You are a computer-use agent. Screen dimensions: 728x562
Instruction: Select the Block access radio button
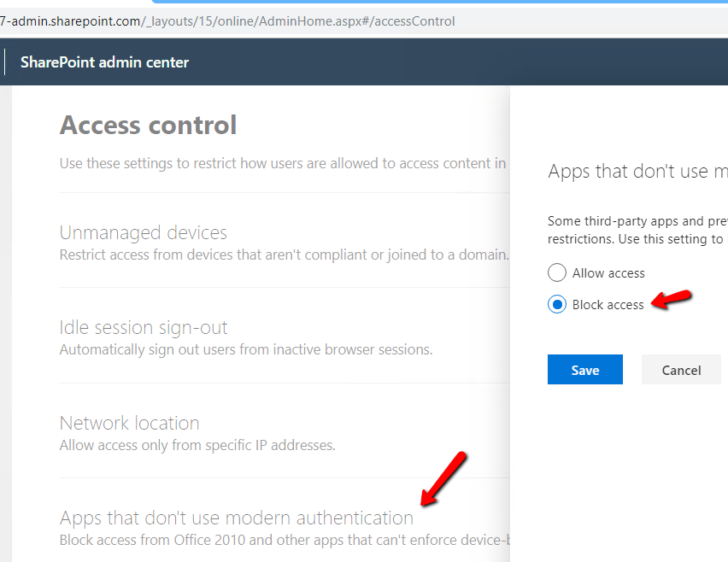coord(557,305)
